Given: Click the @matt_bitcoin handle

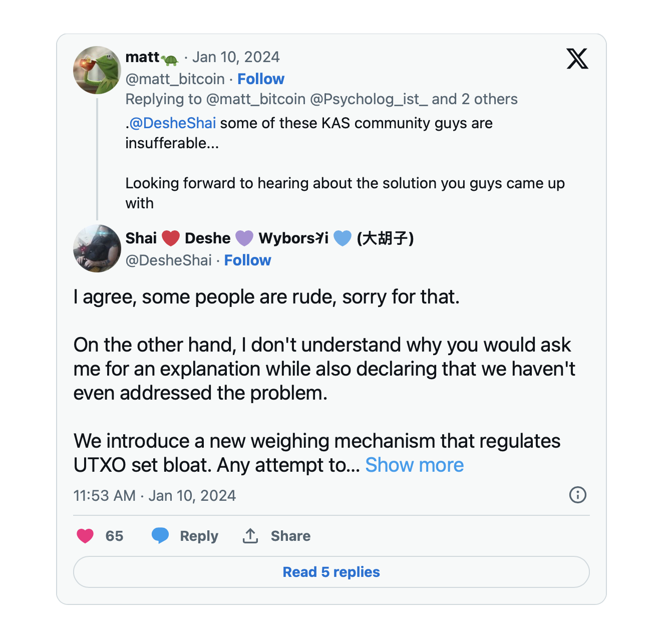Looking at the screenshot, I should 175,79.
